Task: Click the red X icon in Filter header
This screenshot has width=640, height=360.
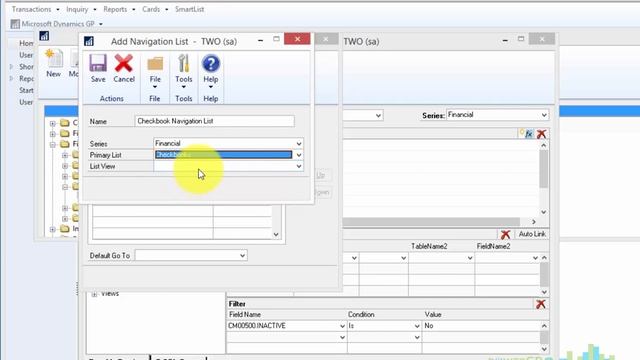Action: point(541,304)
